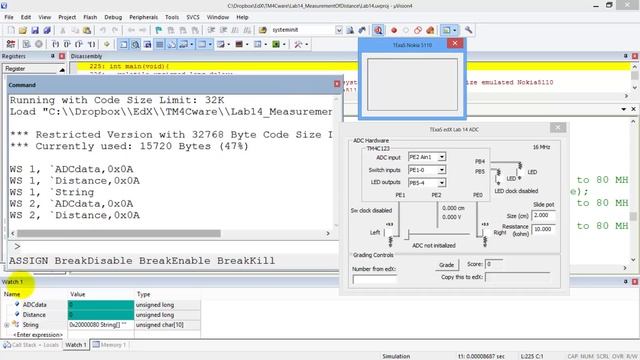Click the Grade button
Screen dimensions: 640x360
(446, 265)
